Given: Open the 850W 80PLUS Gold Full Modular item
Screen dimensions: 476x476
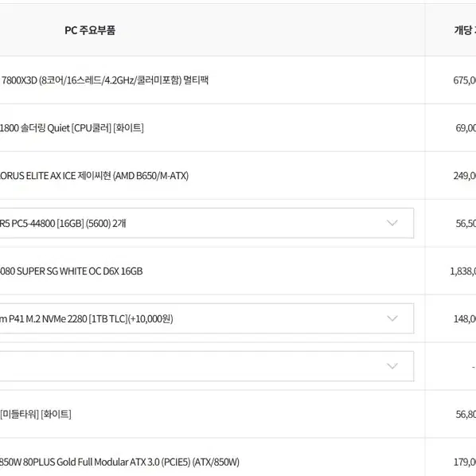Looking at the screenshot, I should (119, 462).
